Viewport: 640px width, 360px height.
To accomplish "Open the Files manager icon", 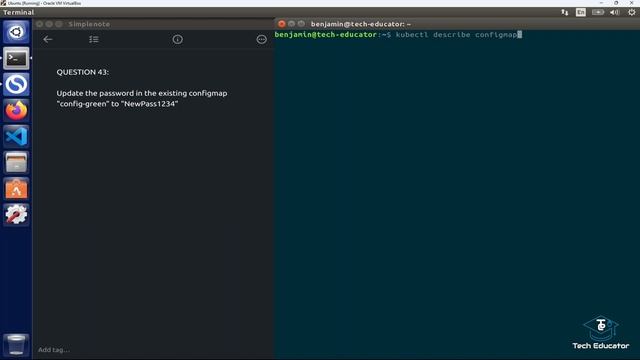I will (x=16, y=162).
